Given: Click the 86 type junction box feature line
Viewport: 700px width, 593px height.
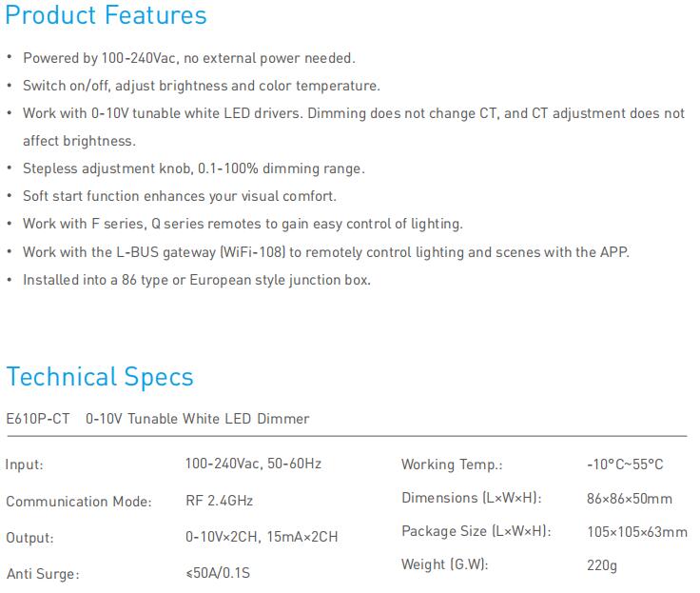Looking at the screenshot, I should coord(197,280).
